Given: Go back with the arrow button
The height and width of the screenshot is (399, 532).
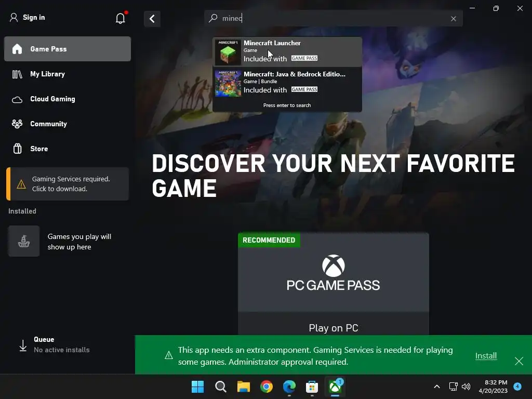Looking at the screenshot, I should (152, 19).
